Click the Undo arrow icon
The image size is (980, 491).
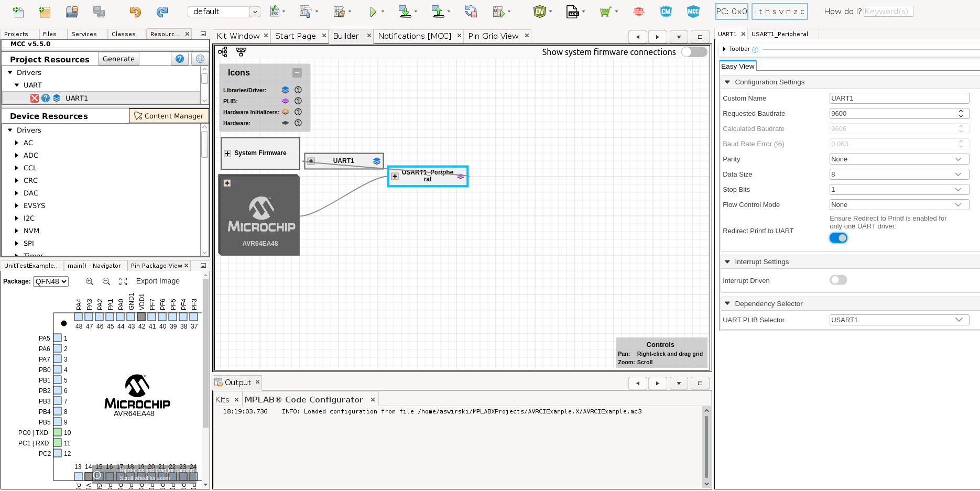(x=135, y=12)
